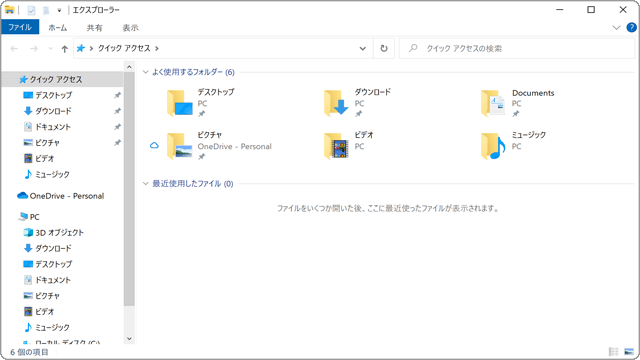Screen dimensions: 640x360
Task: Click the pin icon beside sidebar ドキュメント
Action: pyautogui.click(x=118, y=127)
